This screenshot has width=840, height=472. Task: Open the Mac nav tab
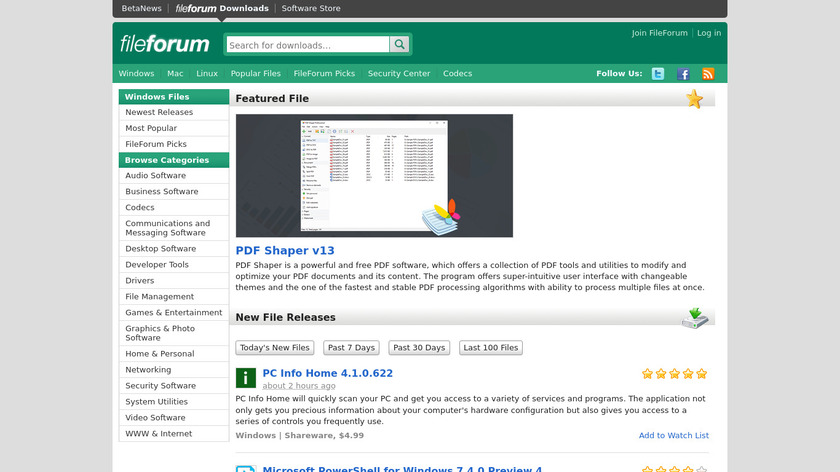pos(175,73)
